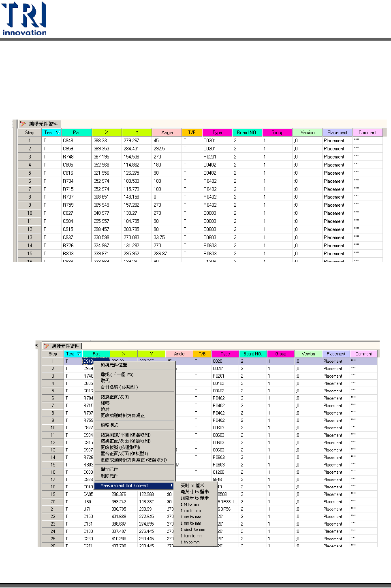Choose 切換測試/不測 (依選取列)
Screen dimensions: 391x588
click(x=126, y=435)
